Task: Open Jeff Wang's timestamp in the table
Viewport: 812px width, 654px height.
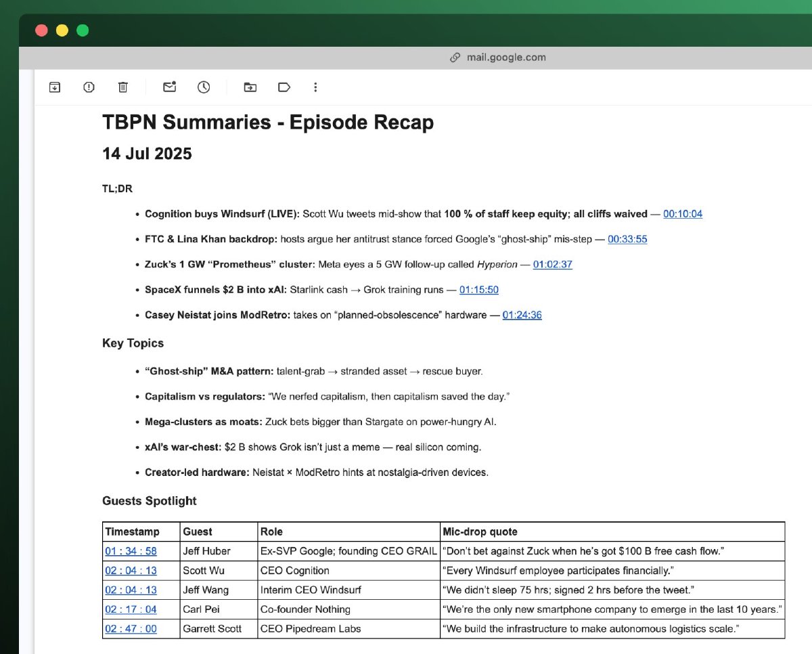Action: pyautogui.click(x=129, y=590)
